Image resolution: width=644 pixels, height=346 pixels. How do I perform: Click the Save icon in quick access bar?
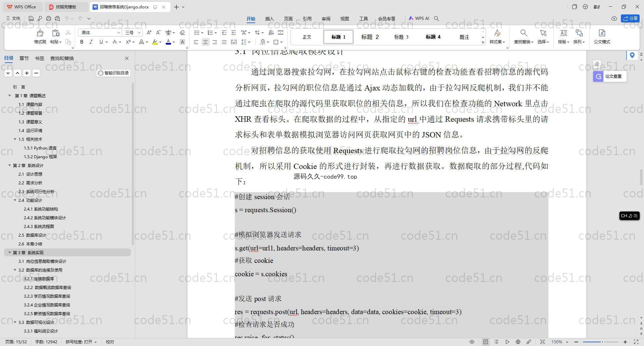pos(31,18)
